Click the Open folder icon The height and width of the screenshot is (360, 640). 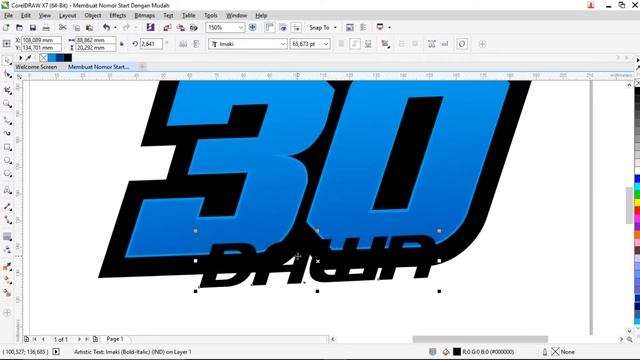[19, 27]
